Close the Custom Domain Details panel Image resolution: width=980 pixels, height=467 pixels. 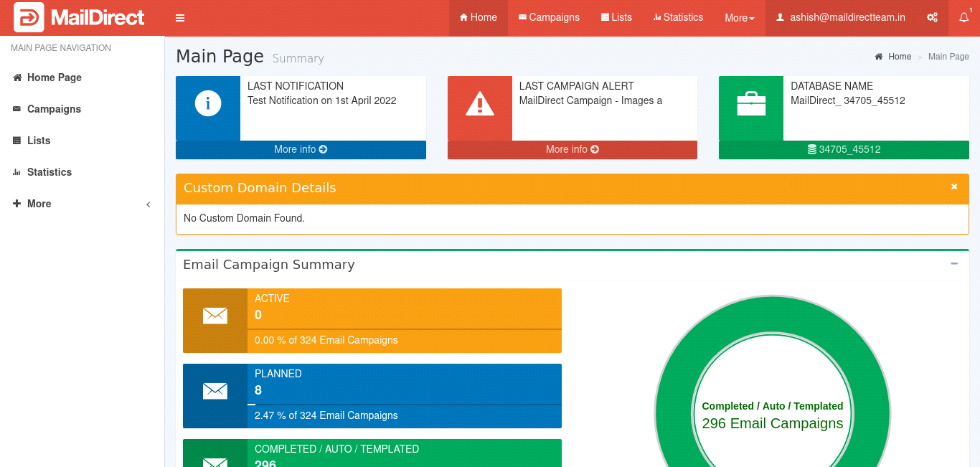click(954, 187)
